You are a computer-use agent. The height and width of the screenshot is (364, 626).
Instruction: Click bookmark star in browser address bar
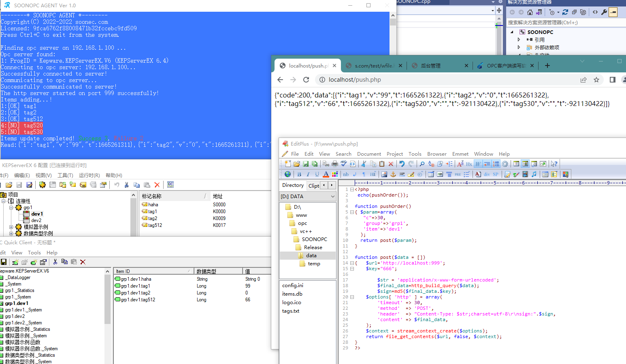pos(596,80)
